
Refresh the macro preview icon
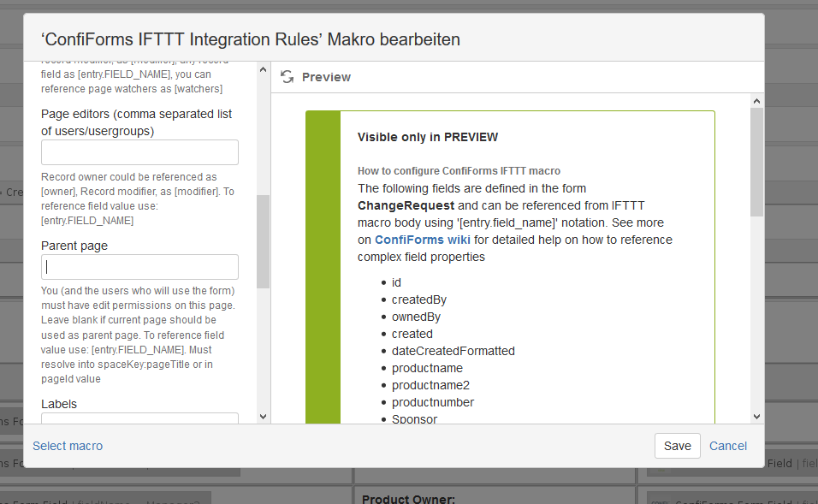coord(287,77)
